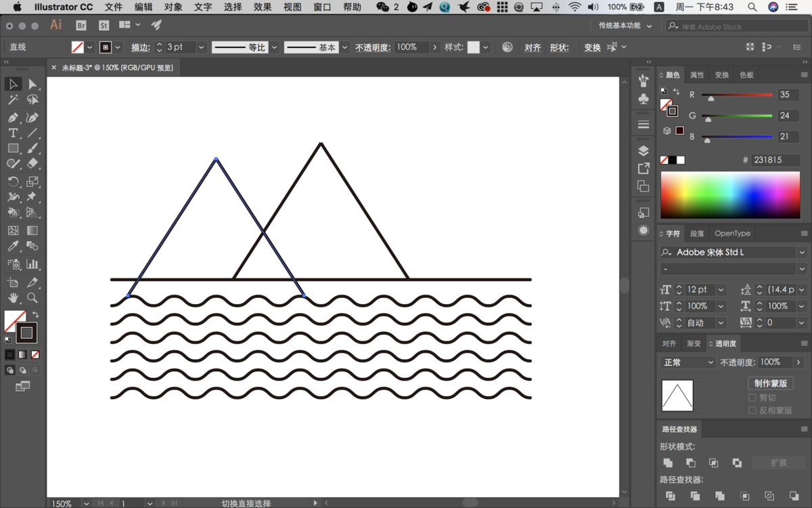Select the Type tool
The height and width of the screenshot is (508, 812).
13,133
